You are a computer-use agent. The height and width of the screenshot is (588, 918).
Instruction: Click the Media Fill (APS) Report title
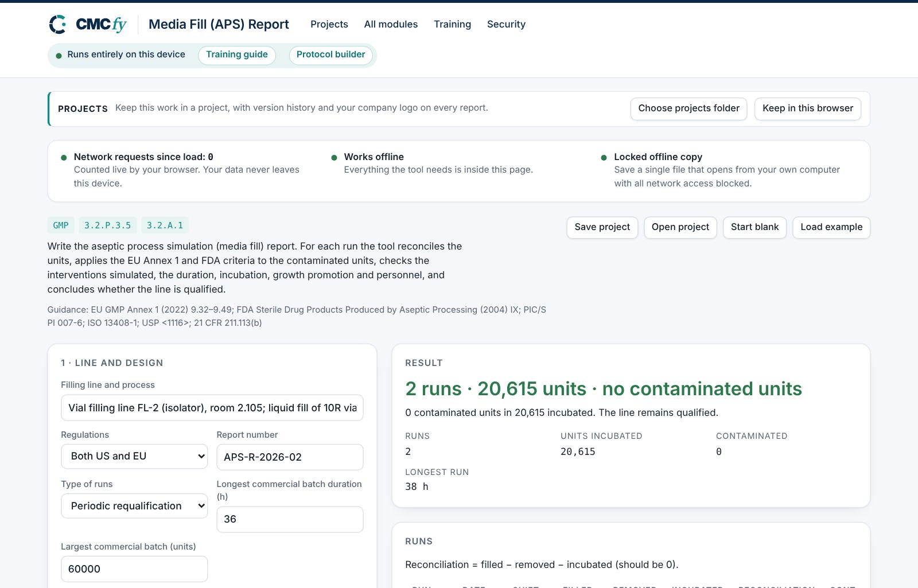(219, 24)
